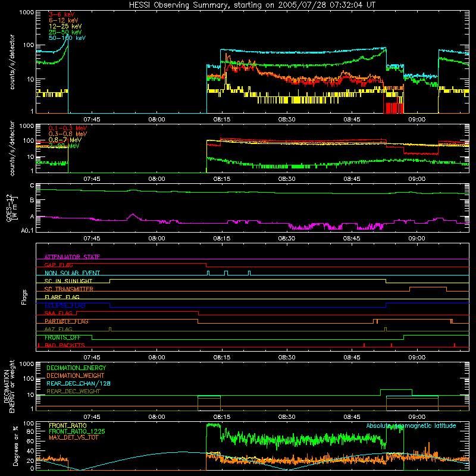This screenshot has height=476, width=476.
Task: Select the FLARE_FLAG label
Action: point(62,297)
